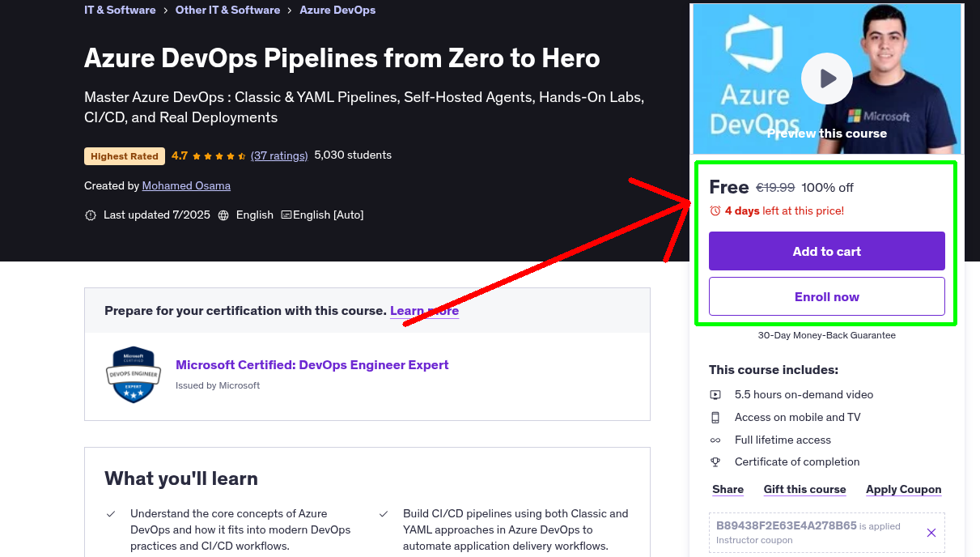980x557 pixels.
Task: Click the Free price label
Action: (729, 188)
